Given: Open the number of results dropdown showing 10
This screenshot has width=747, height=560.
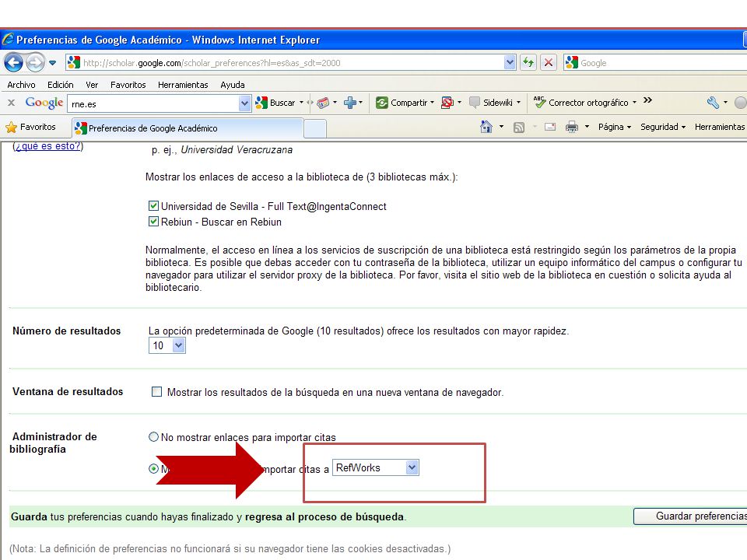Looking at the screenshot, I should (167, 345).
